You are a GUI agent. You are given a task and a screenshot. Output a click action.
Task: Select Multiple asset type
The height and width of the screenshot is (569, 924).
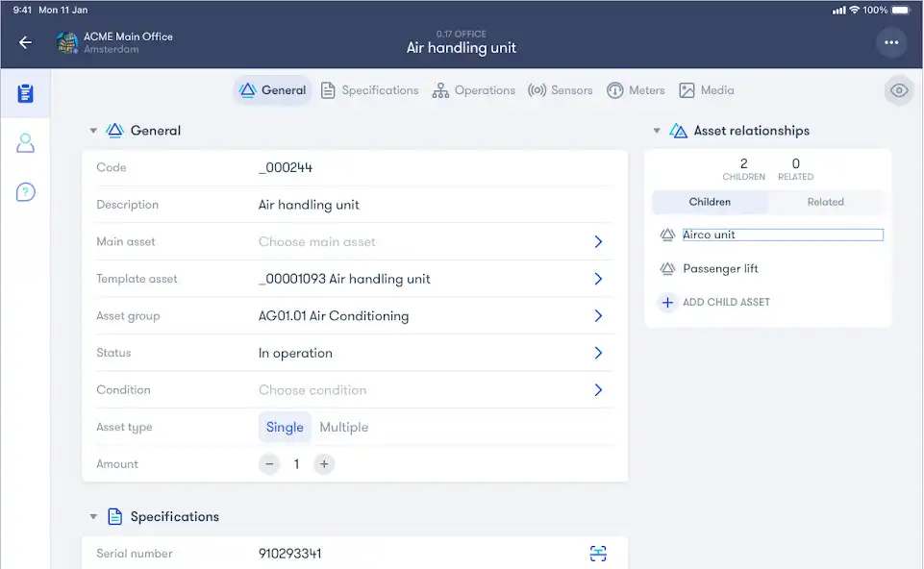tap(343, 427)
